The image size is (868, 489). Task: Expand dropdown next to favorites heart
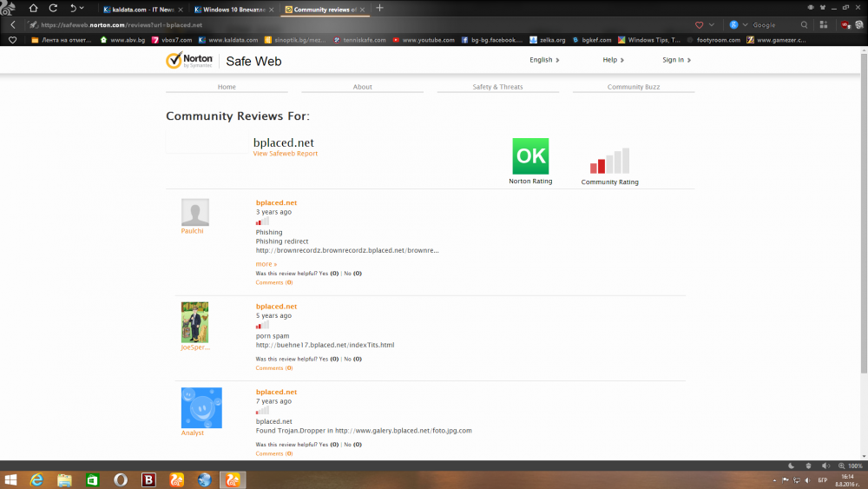(712, 25)
